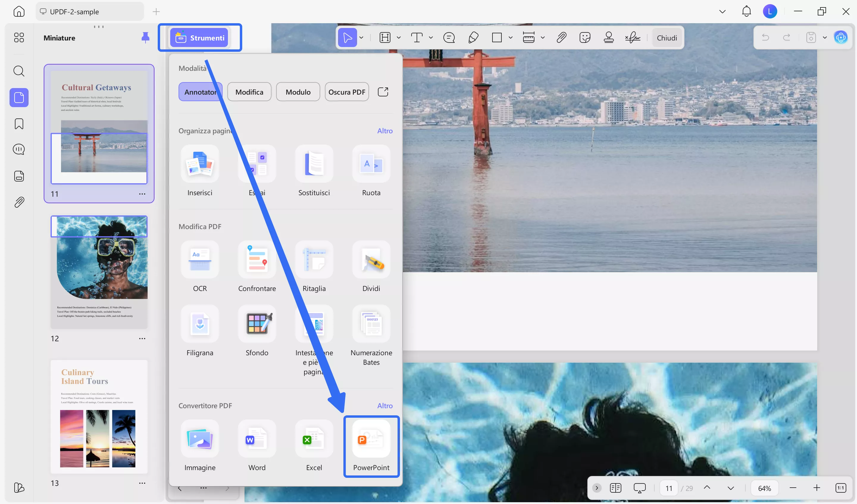Open the Measure tool dropdown

(x=543, y=37)
